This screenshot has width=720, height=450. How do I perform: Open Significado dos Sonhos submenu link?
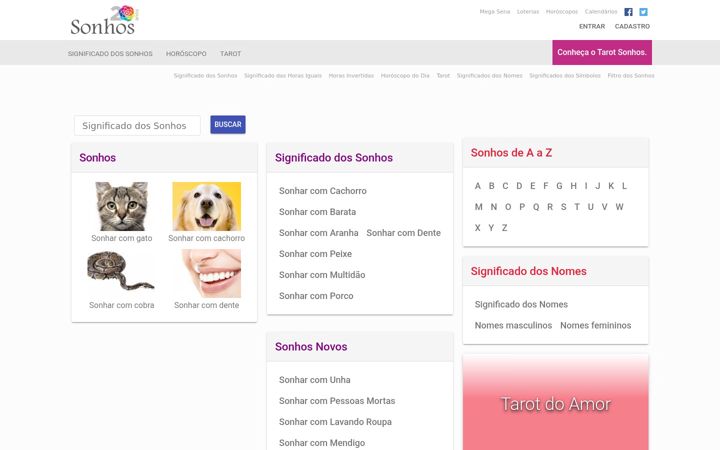pyautogui.click(x=205, y=76)
